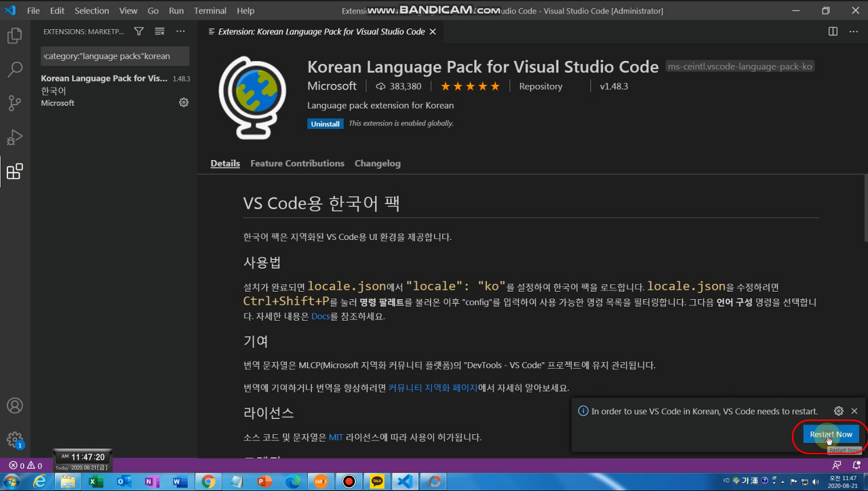The width and height of the screenshot is (868, 491).
Task: Click errors and warnings in the status bar
Action: (26, 465)
